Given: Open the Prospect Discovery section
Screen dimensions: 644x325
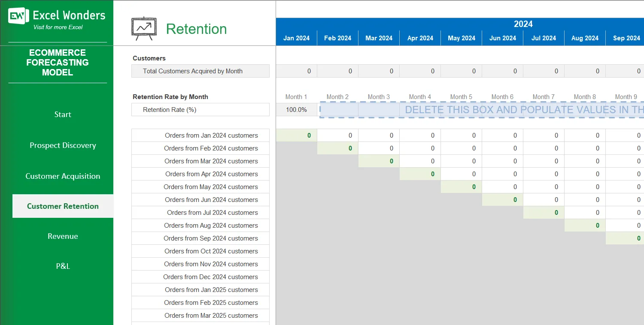Looking at the screenshot, I should [63, 145].
